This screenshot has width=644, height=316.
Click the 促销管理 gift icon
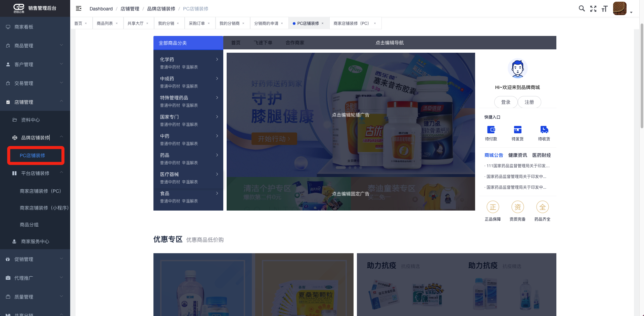point(8,259)
